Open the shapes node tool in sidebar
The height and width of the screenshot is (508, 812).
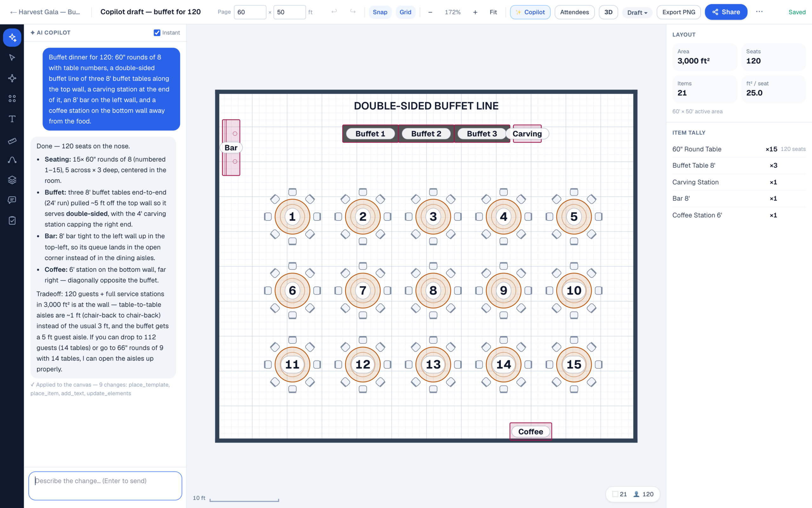[x=12, y=78]
